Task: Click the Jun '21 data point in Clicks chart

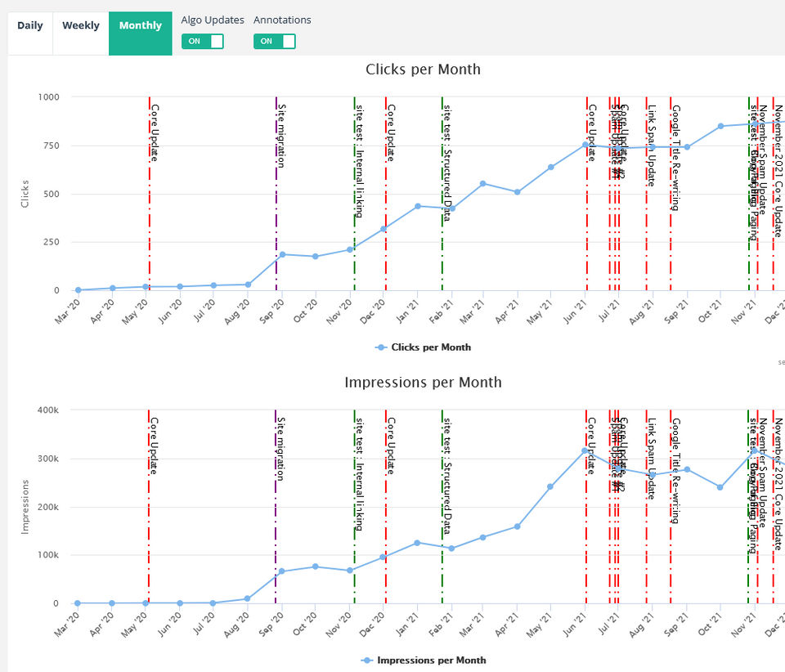Action: coord(585,145)
